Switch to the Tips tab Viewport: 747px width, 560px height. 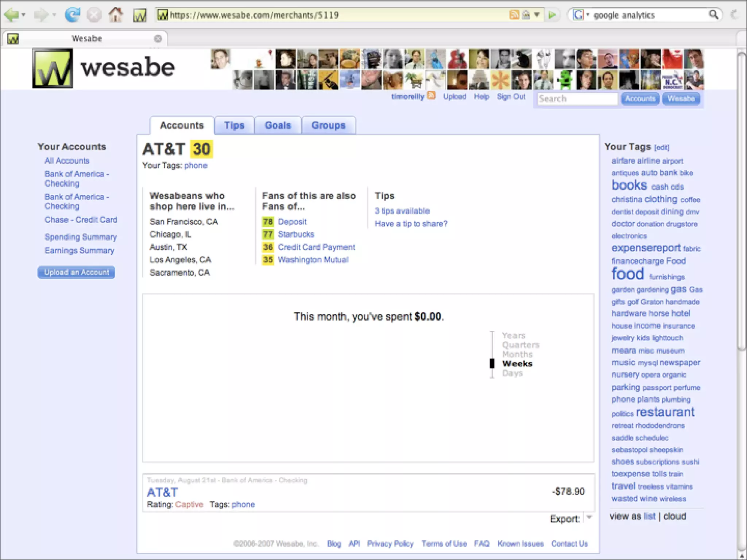(x=234, y=125)
